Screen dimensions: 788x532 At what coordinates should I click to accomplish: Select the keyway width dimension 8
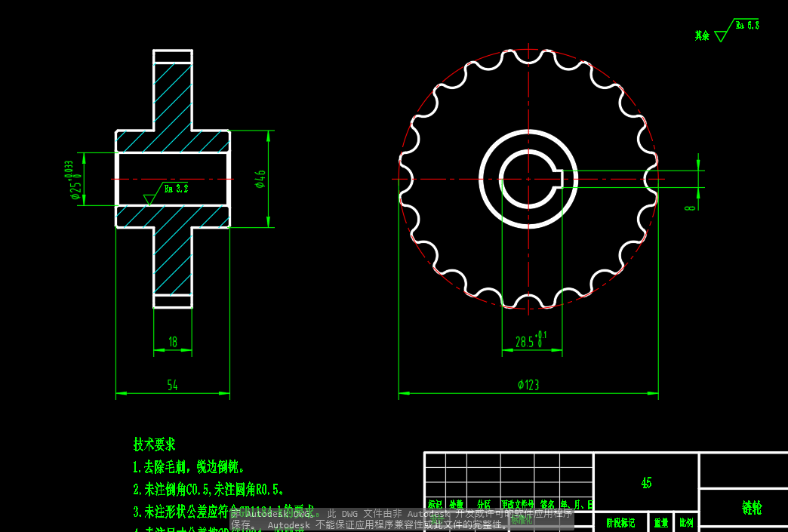691,207
